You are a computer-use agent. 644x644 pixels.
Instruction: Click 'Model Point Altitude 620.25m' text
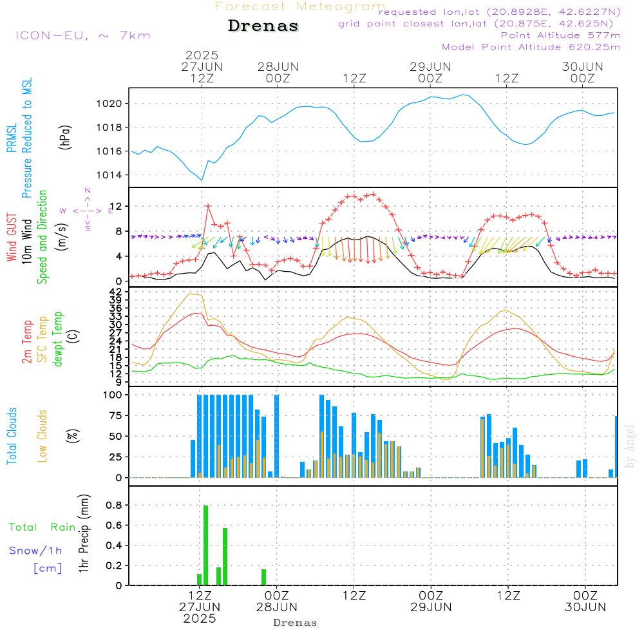(x=531, y=47)
